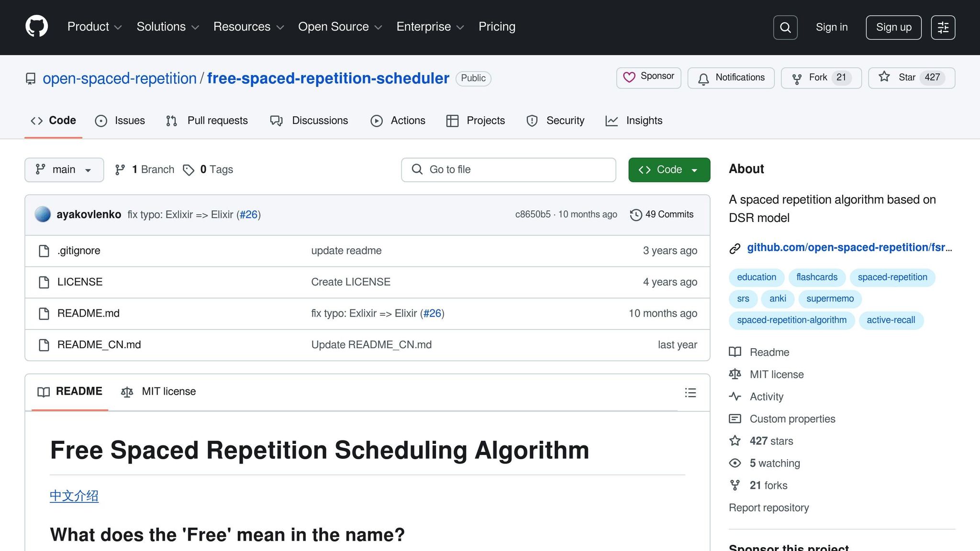
Task: Click the README_CN.md file icon
Action: 44,345
